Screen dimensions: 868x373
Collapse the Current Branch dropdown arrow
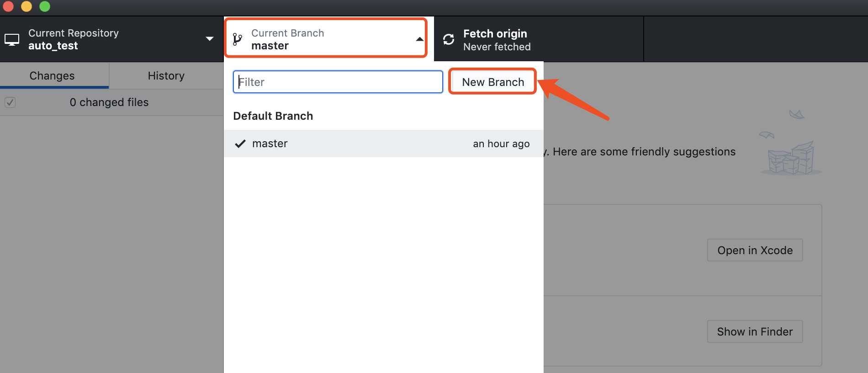click(x=419, y=39)
